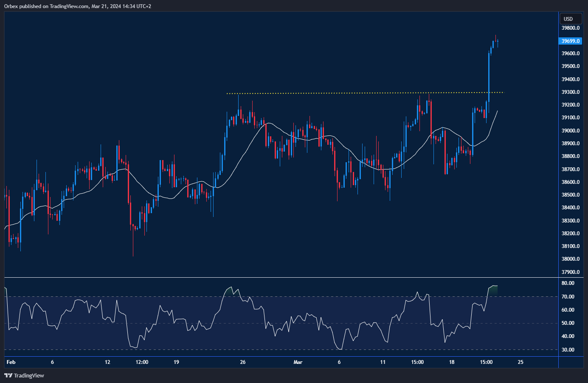The height and width of the screenshot is (383, 588).
Task: Click the 'Mar' date label on time axis
Action: pos(298,362)
